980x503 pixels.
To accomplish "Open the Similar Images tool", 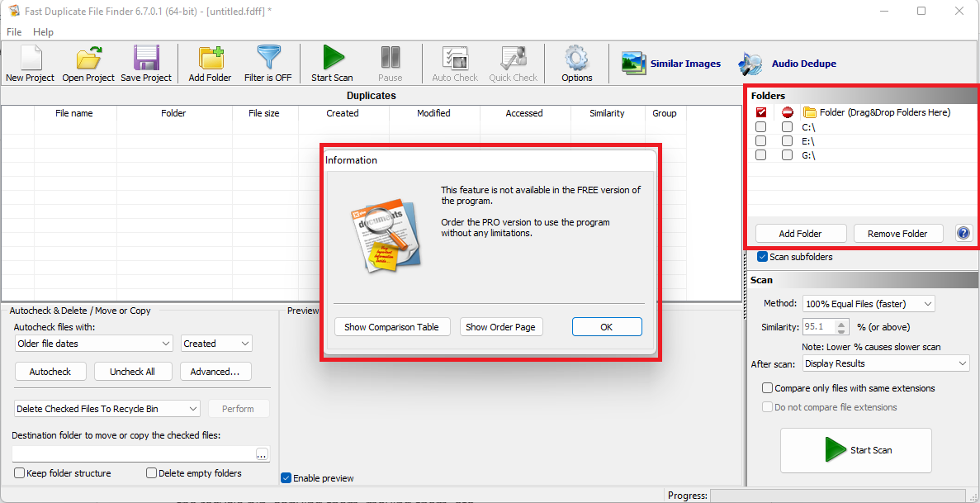I will click(671, 64).
